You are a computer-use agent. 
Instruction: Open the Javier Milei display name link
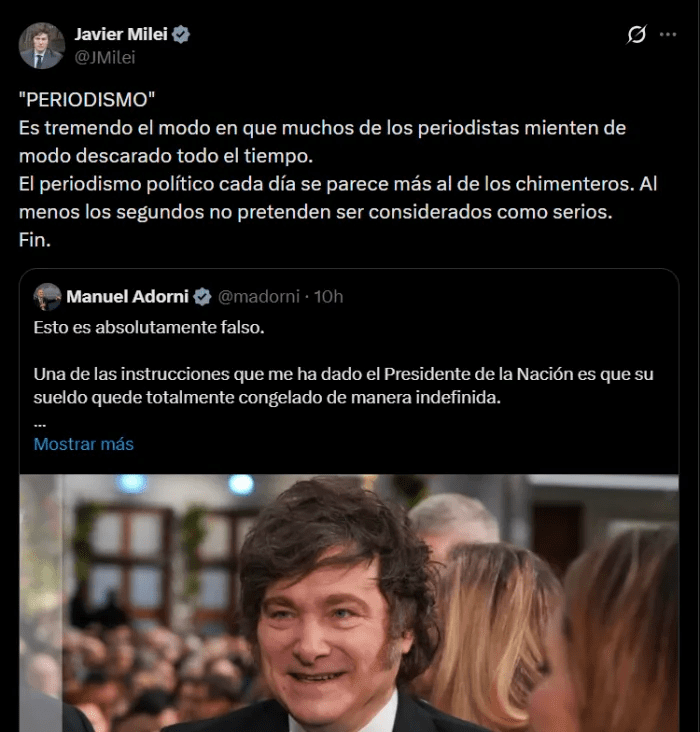119,34
